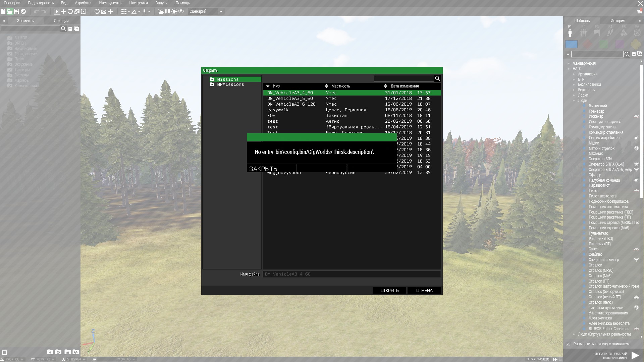The width and height of the screenshot is (644, 362).
Task: Toggle the Missions folder checkbox
Action: (212, 79)
